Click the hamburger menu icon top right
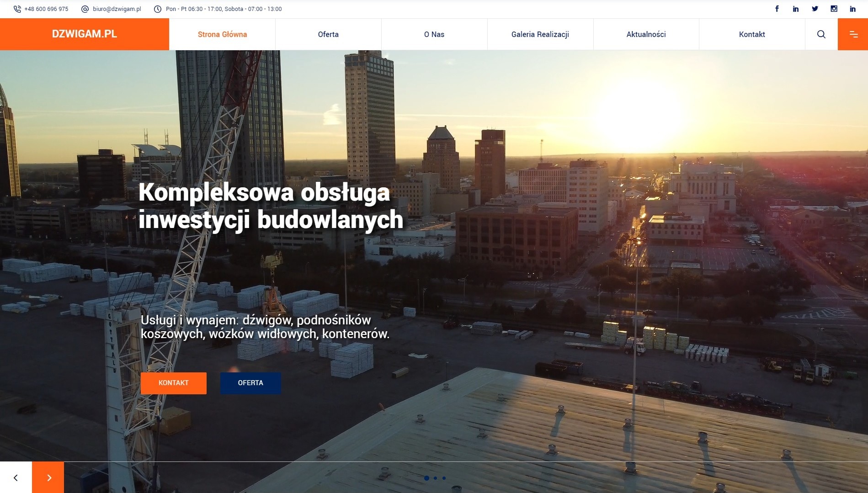Image resolution: width=868 pixels, height=493 pixels. tap(853, 34)
